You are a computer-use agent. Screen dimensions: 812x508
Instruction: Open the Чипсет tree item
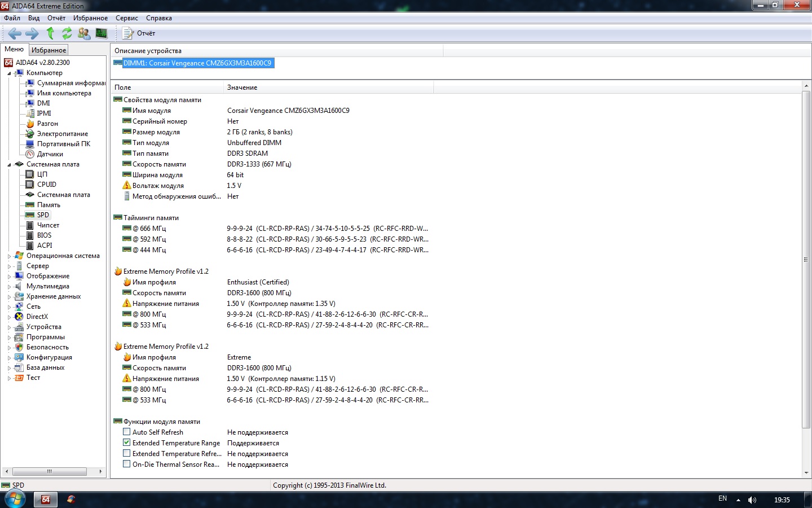pos(48,225)
